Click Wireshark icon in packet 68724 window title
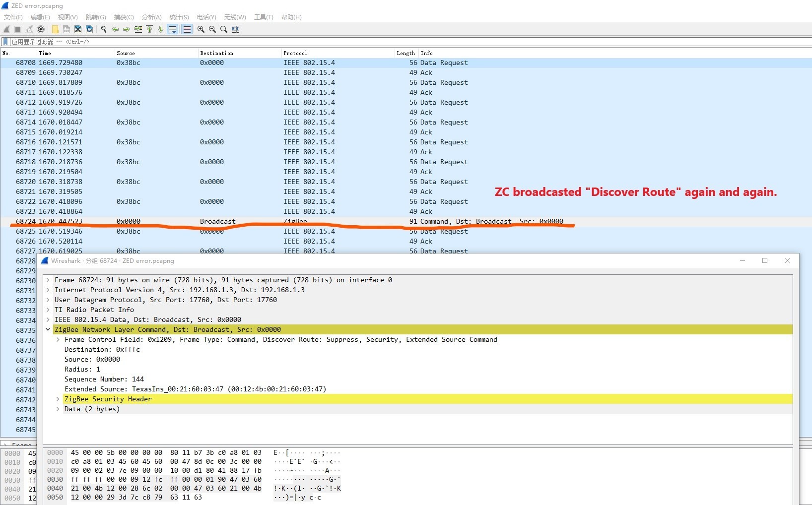This screenshot has width=812, height=505. click(x=45, y=260)
